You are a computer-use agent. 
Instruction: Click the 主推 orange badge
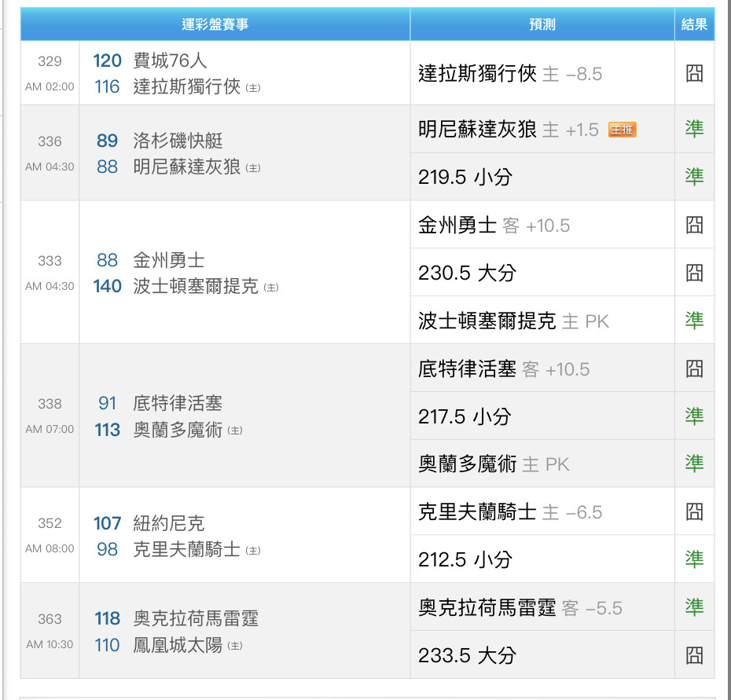click(622, 130)
